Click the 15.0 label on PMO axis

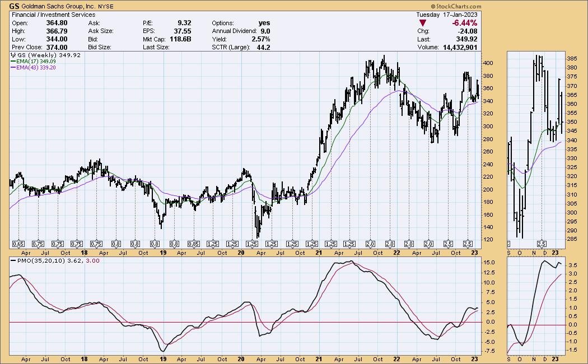tap(489, 263)
